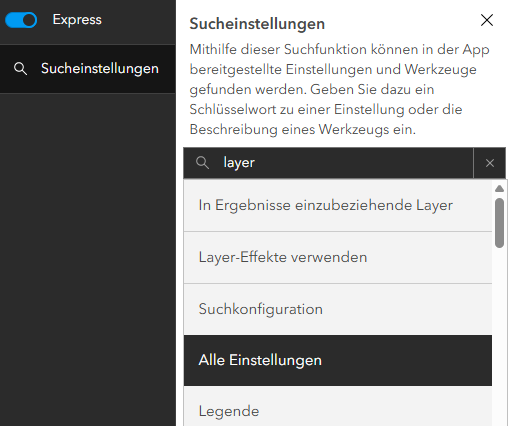
Task: Clear the search field text
Action: pos(490,163)
